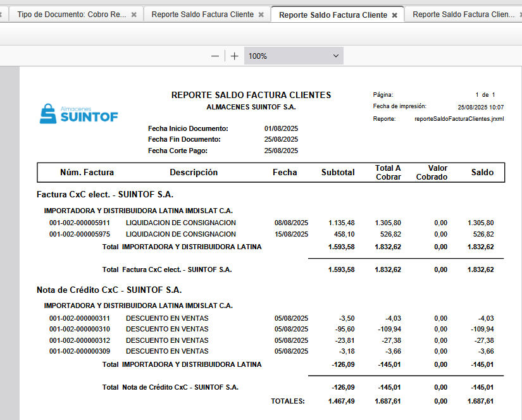Click the zoom in plus icon
This screenshot has height=420, width=522.
pos(235,56)
